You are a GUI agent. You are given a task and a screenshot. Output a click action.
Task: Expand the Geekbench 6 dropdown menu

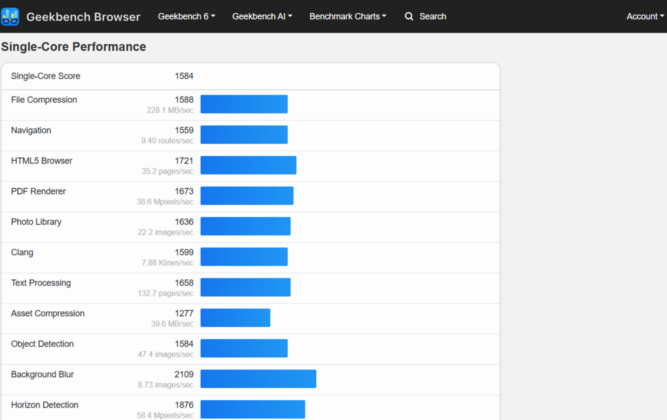pyautogui.click(x=186, y=16)
